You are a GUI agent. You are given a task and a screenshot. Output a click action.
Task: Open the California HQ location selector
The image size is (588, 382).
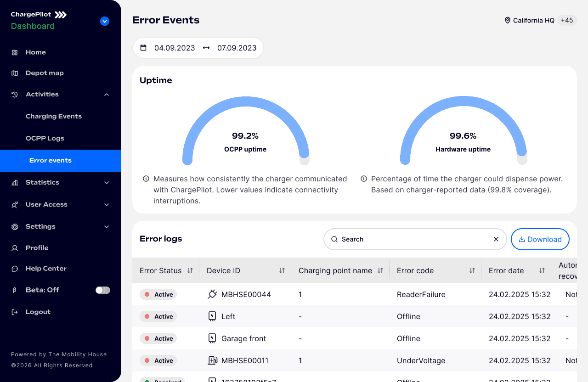[x=534, y=20]
